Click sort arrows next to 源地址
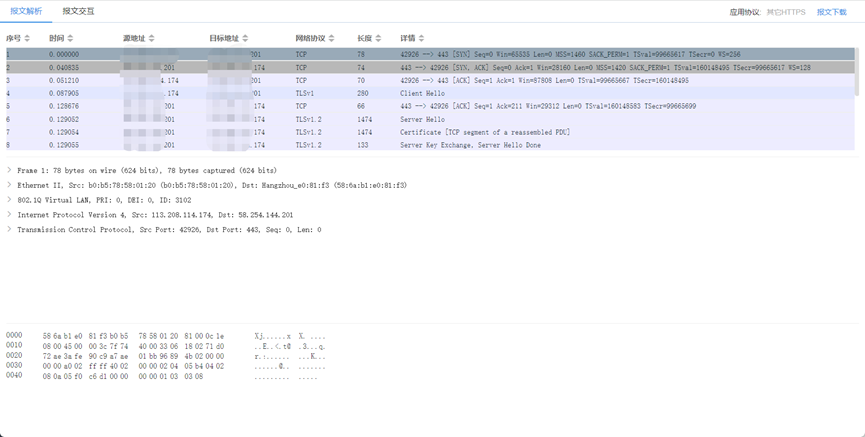This screenshot has height=437, width=865. coord(152,38)
